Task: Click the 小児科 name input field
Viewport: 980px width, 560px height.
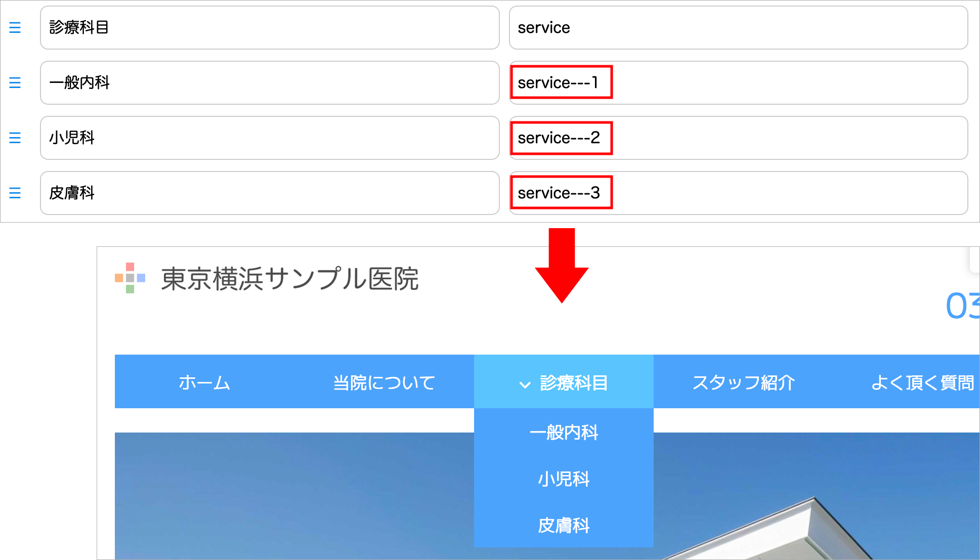Action: coord(270,138)
